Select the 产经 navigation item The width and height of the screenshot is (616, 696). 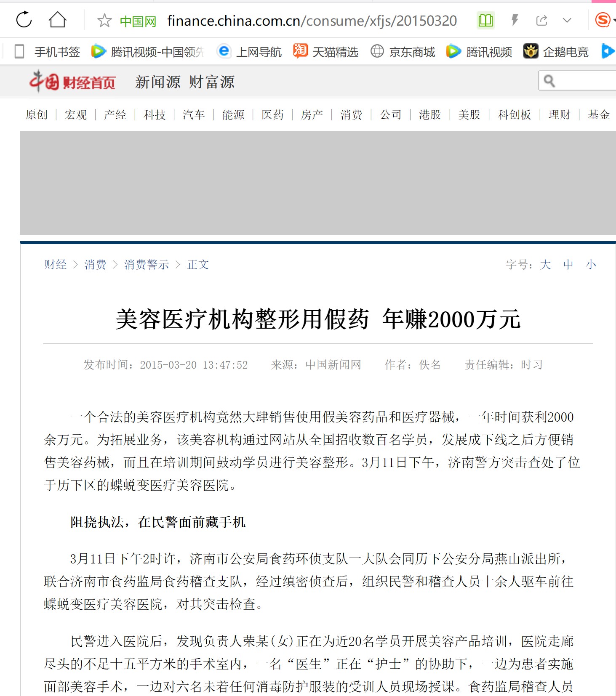coord(115,114)
